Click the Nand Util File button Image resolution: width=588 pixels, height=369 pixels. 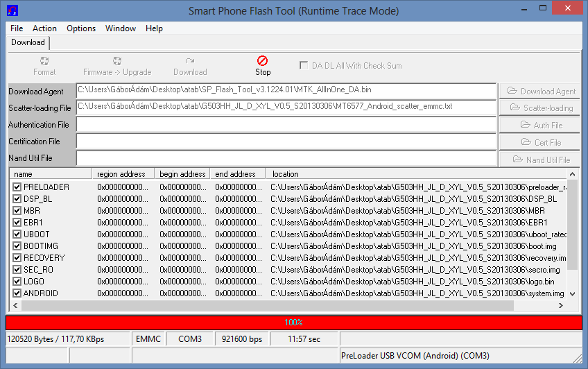coord(539,160)
